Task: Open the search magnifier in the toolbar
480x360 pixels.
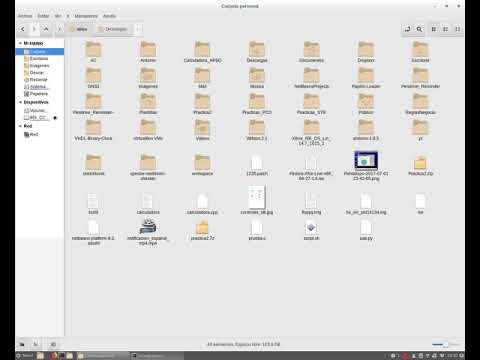Action: 419,29
